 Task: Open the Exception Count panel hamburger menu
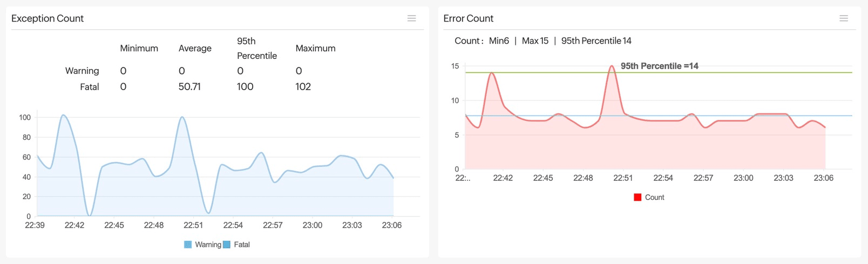(411, 18)
